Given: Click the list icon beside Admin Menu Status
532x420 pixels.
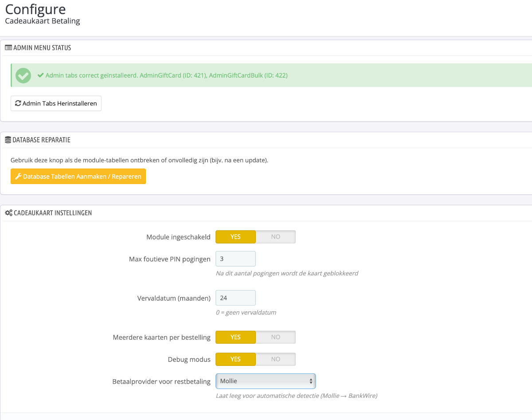Looking at the screenshot, I should coord(8,48).
